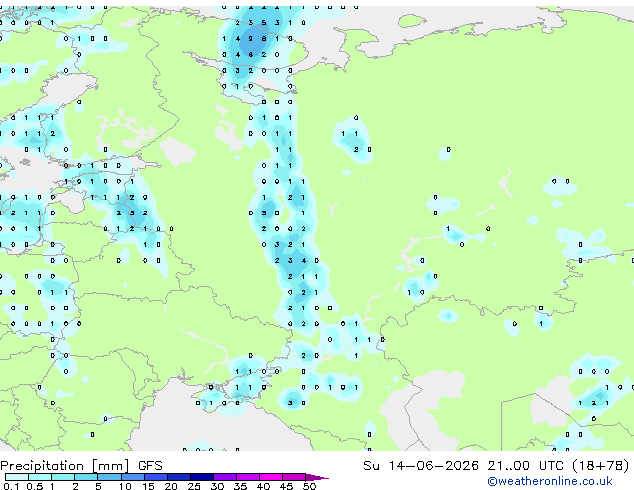The image size is (634, 490).
Task: Click the '0.1' legend scale label
Action: (x=11, y=486)
